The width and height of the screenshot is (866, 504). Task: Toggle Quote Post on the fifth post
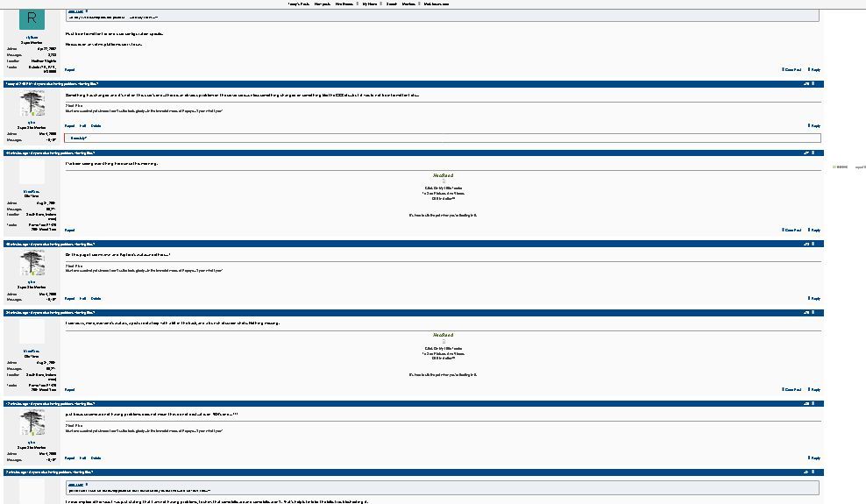click(791, 389)
